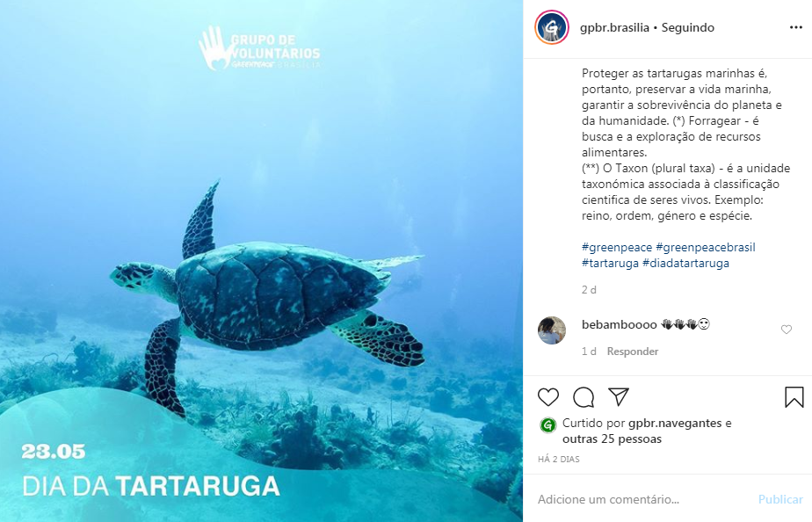
Task: Open bebamboooo's avatar thumbnail
Action: 552,330
